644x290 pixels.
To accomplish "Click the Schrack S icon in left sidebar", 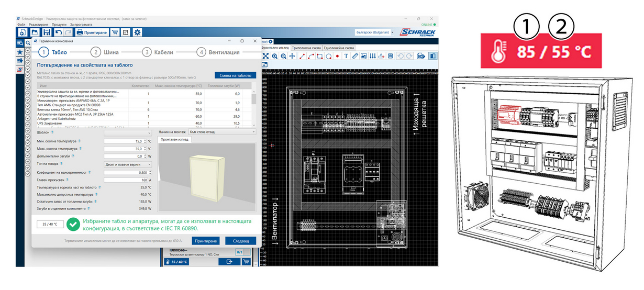I will (20, 69).
